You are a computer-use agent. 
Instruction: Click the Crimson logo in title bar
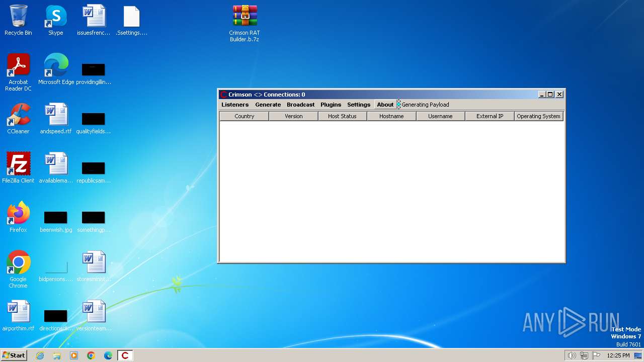(x=224, y=95)
